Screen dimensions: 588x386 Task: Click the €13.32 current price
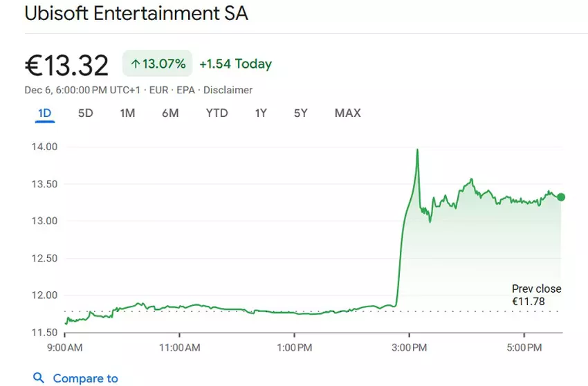67,66
